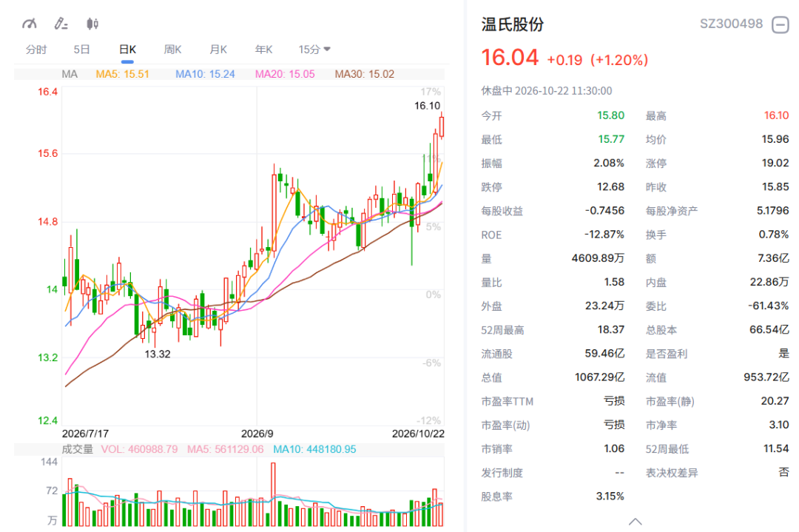This screenshot has width=799, height=532.
Task: Click the 市净率 value 3.10
Action: (778, 425)
